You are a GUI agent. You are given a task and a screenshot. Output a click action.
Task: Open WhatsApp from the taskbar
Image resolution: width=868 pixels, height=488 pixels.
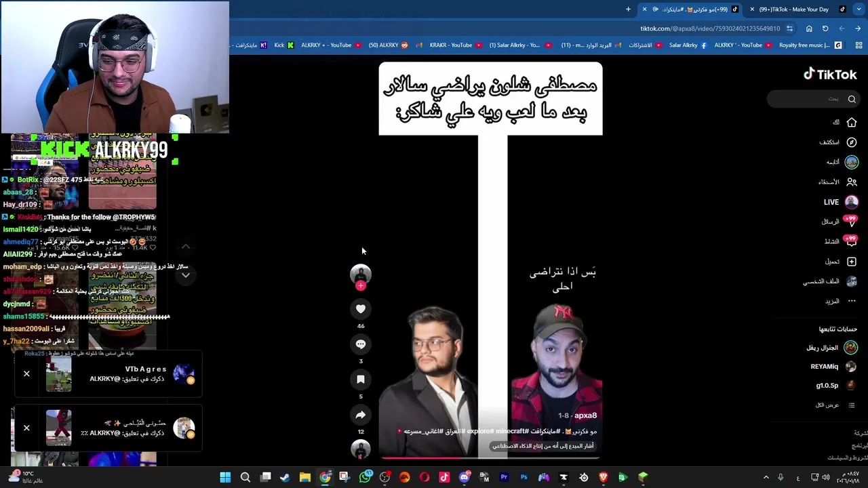365,477
